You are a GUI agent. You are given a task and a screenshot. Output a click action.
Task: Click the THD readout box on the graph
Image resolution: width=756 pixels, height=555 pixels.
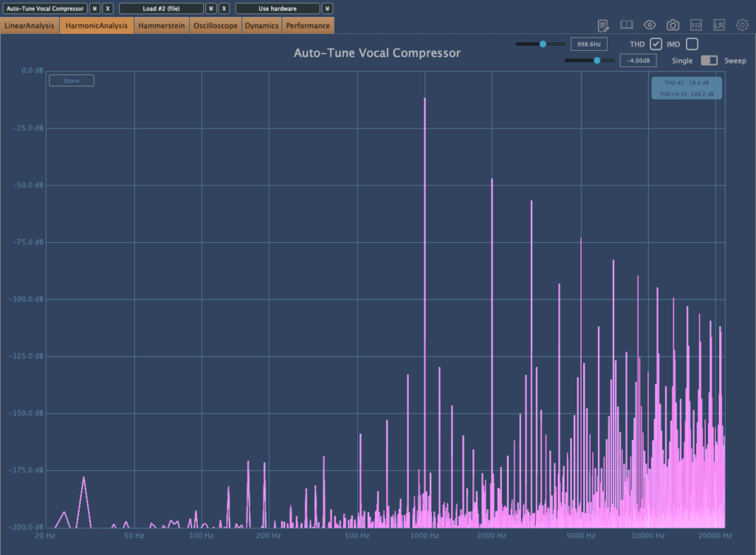[687, 88]
